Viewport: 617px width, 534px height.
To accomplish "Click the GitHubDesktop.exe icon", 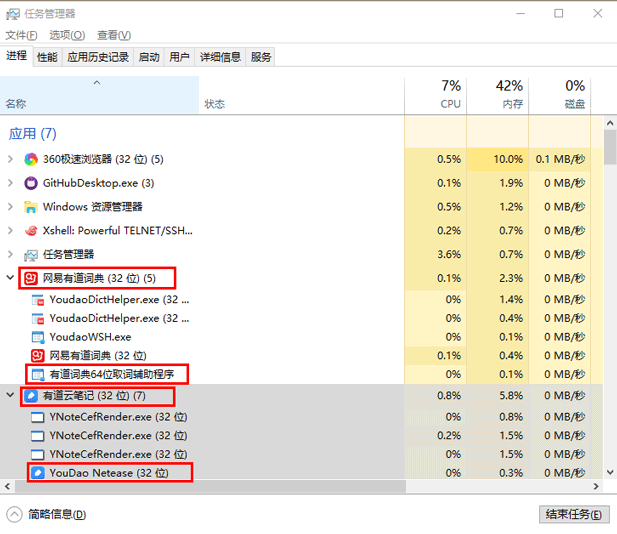I will (31, 183).
